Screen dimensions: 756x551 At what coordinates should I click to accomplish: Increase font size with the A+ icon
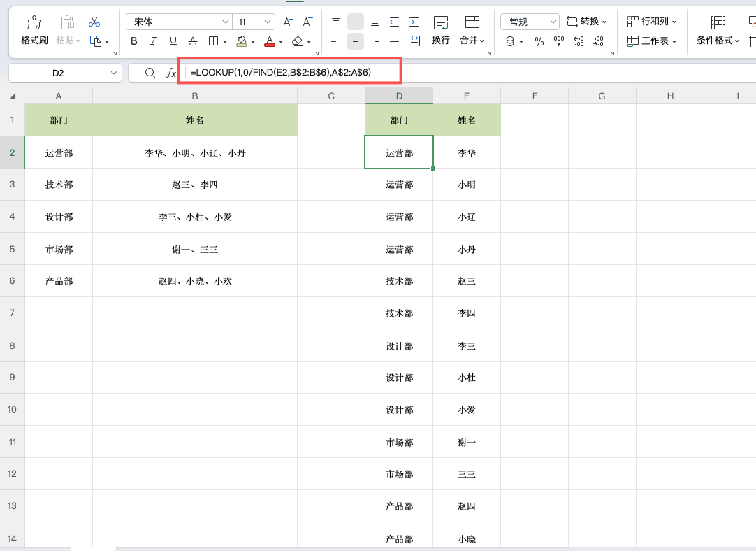pos(287,22)
